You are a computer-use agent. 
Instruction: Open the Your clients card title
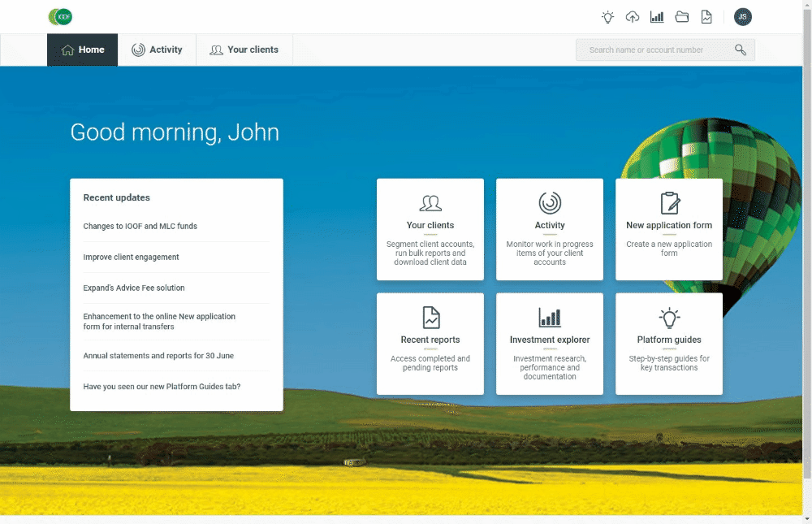pyautogui.click(x=430, y=226)
